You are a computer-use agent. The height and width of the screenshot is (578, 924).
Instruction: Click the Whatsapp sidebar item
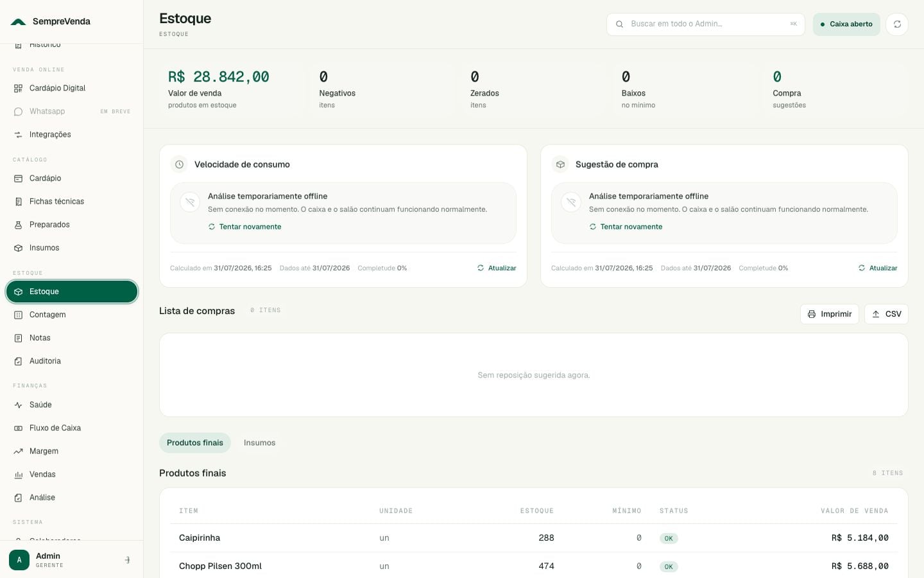tap(71, 111)
